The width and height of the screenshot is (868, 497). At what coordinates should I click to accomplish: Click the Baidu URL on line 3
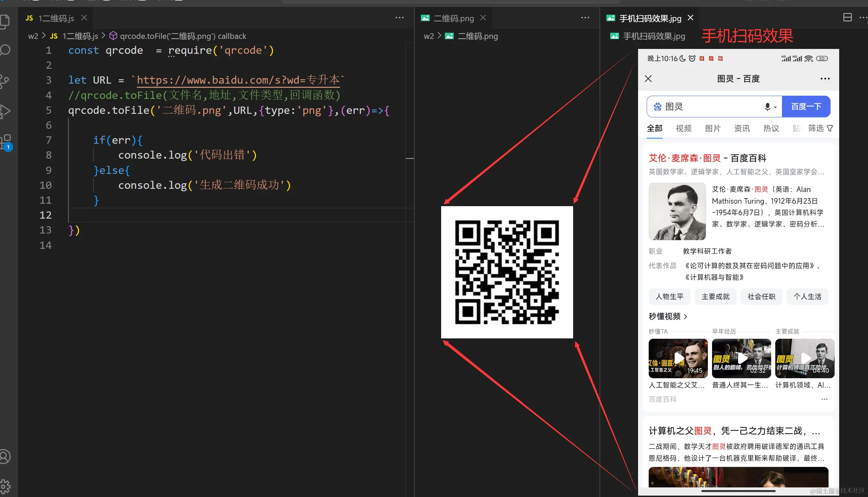coord(238,80)
